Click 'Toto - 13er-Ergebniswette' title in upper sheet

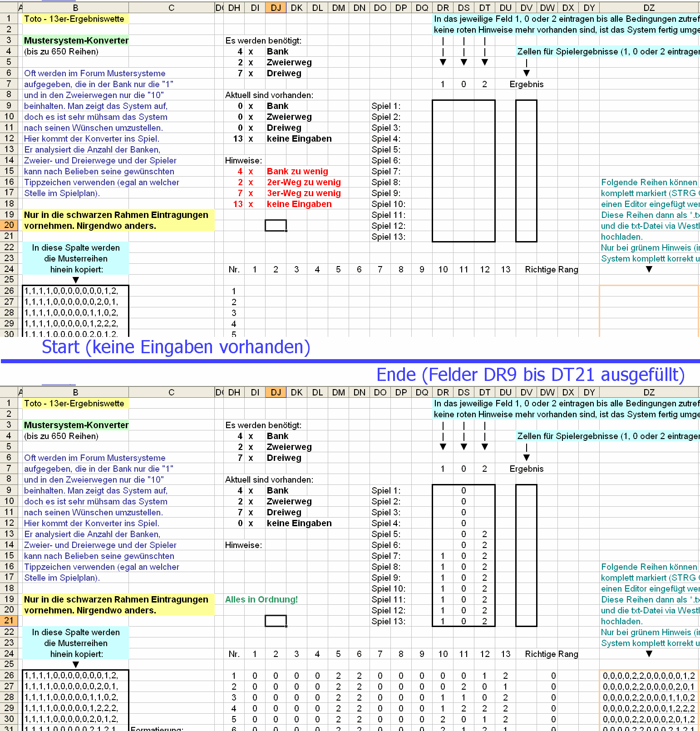coord(74,19)
